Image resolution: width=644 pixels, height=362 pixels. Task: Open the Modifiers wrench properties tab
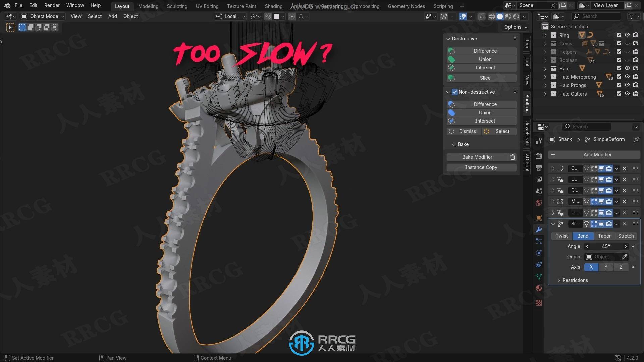(539, 230)
